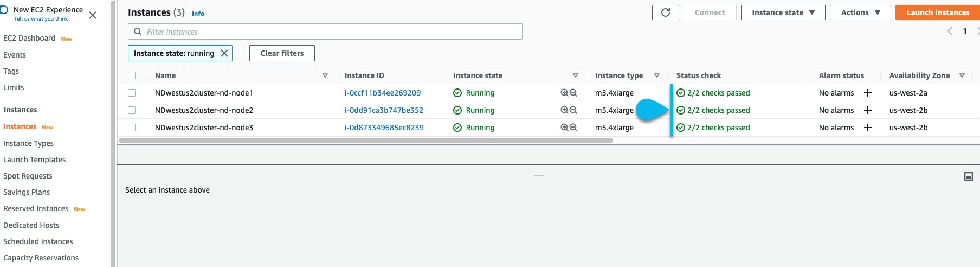Select highlighted Instances item in sidebar
The image size is (980, 267).
(x=20, y=126)
